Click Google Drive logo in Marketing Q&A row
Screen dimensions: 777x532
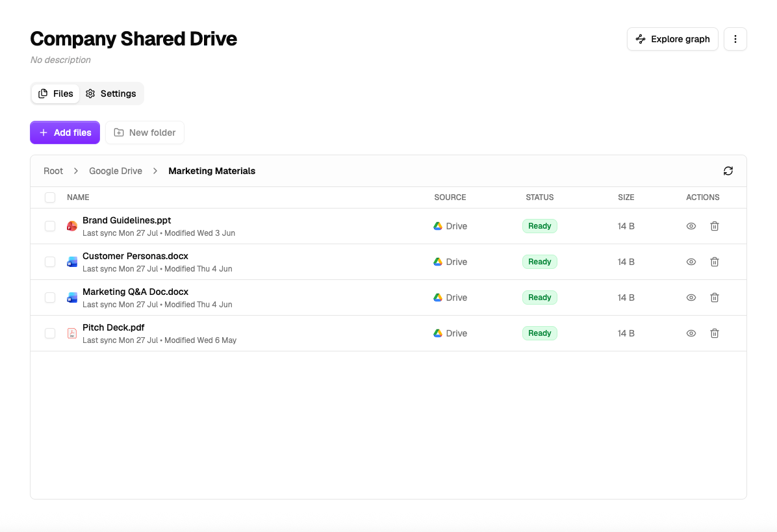click(x=438, y=298)
